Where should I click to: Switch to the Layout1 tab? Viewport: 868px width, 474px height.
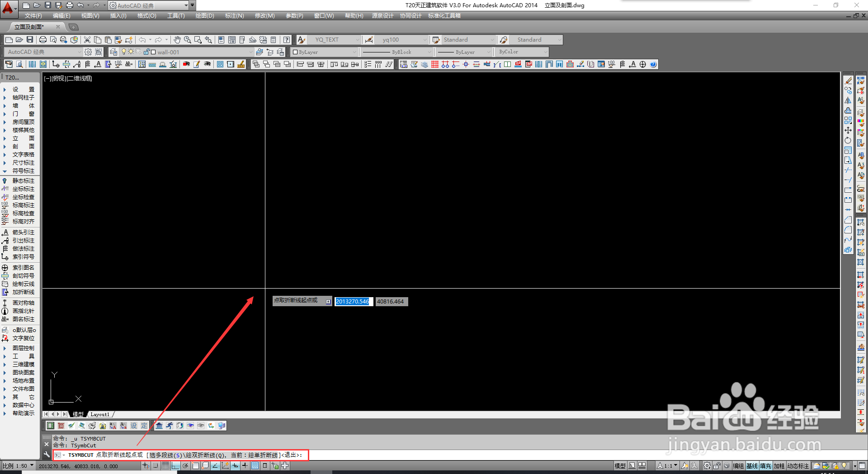click(100, 414)
